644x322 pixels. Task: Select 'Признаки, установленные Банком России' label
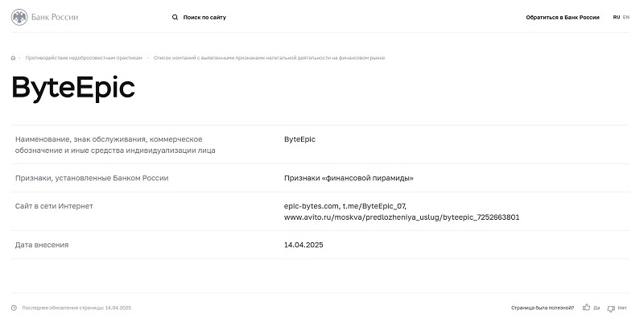[x=92, y=178]
